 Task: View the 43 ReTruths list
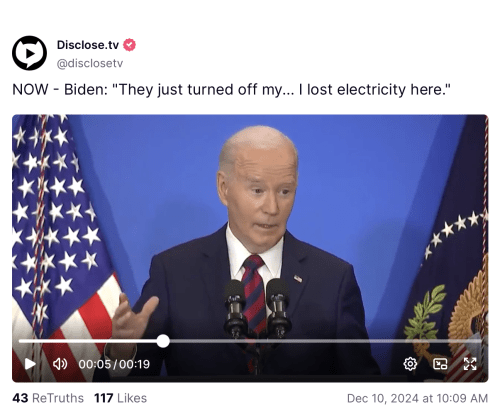(48, 398)
